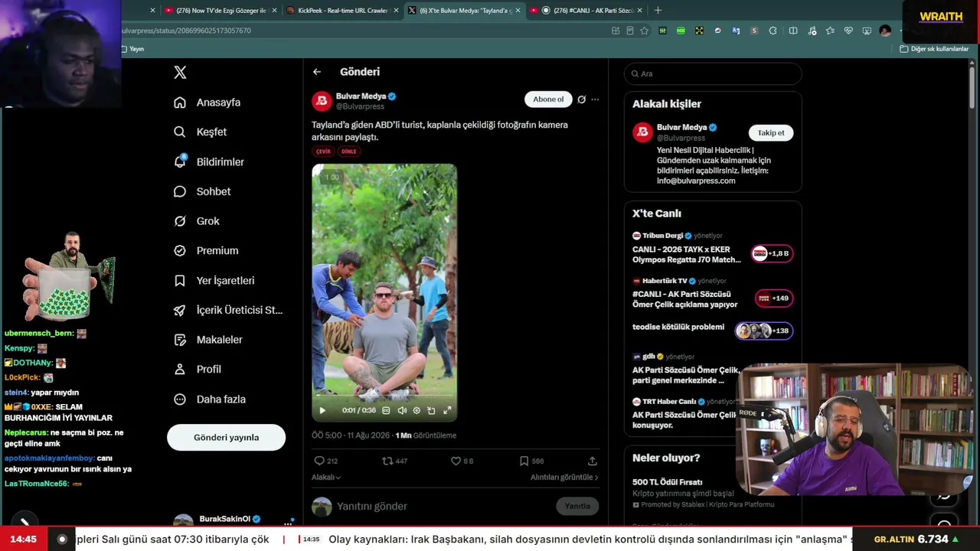Expand the Alakalı sort dropdown

click(x=326, y=477)
